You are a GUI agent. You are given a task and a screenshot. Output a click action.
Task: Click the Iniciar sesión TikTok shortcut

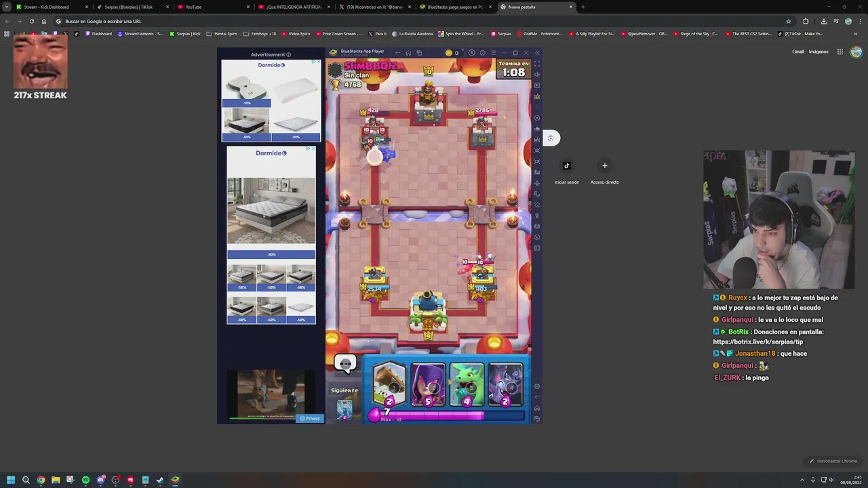coord(567,171)
